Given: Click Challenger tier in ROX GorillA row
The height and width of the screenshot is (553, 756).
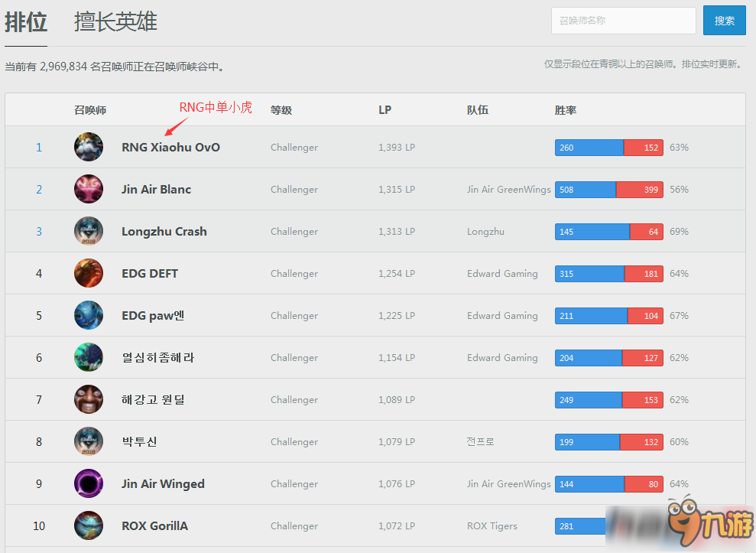Looking at the screenshot, I should pyautogui.click(x=294, y=526).
